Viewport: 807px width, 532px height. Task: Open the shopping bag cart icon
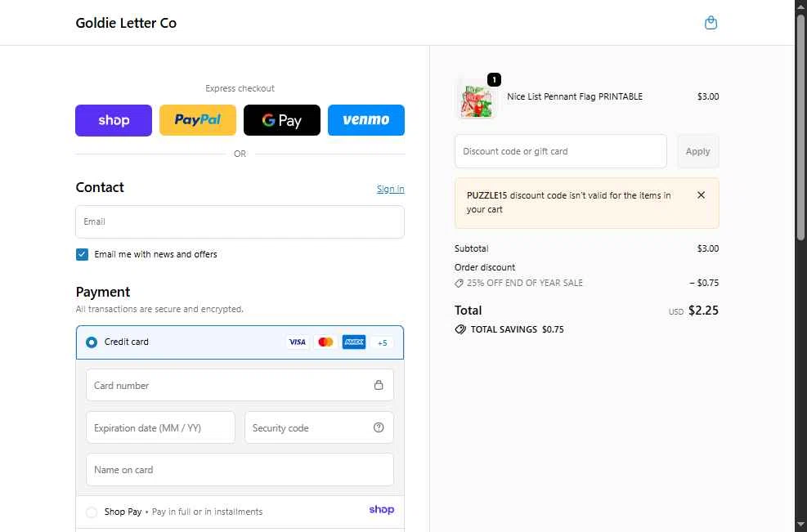tap(711, 23)
